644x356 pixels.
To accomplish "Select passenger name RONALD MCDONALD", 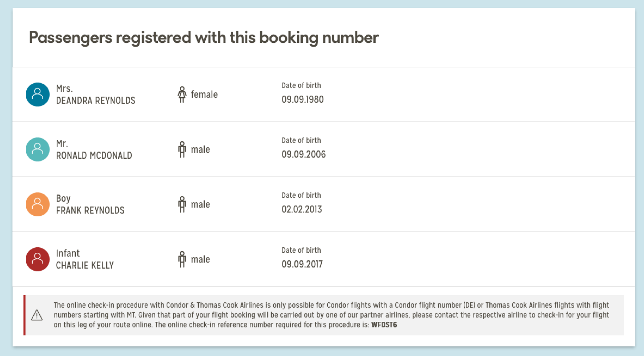I will pyautogui.click(x=94, y=156).
